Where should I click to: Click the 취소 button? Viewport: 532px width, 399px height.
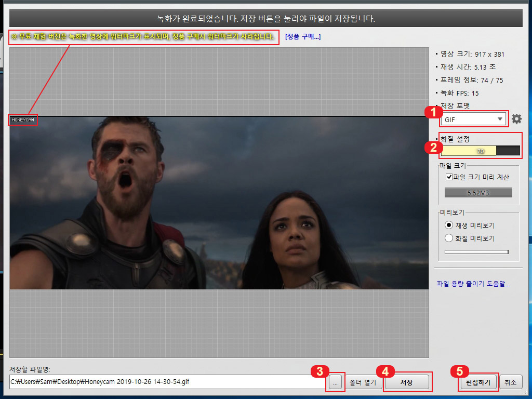pyautogui.click(x=510, y=382)
